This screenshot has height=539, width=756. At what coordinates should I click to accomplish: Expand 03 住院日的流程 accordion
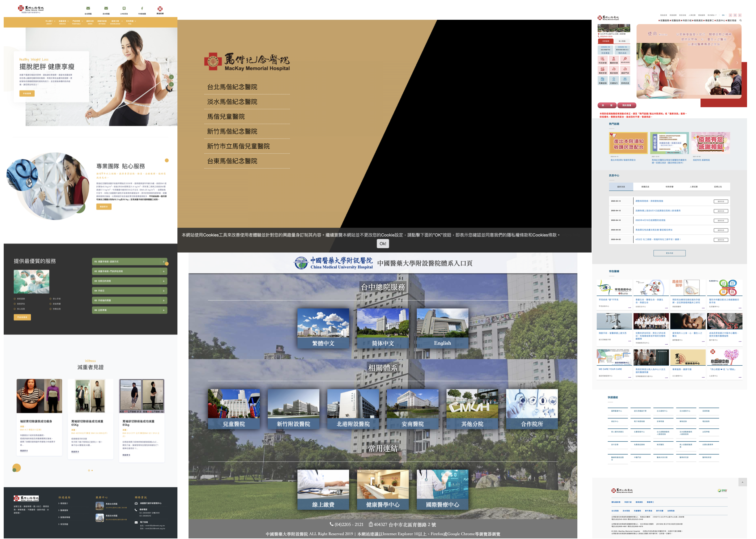pos(130,281)
